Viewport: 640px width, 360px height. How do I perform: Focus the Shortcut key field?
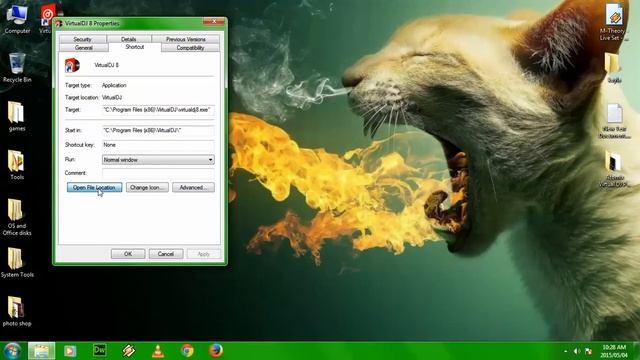point(158,145)
